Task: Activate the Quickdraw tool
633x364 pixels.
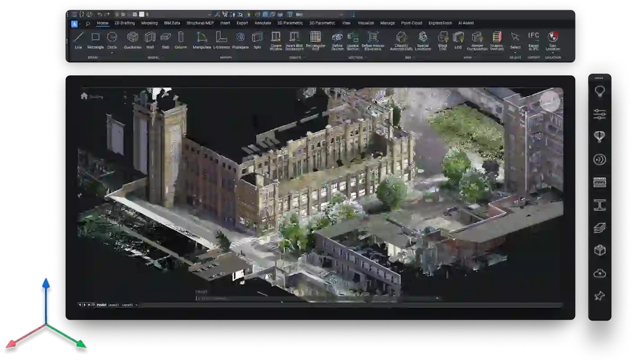Action: point(132,38)
